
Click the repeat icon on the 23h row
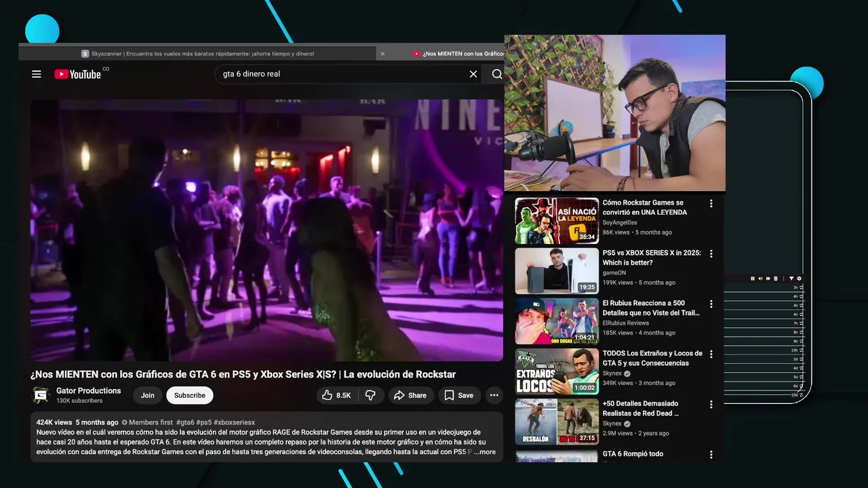click(802, 350)
